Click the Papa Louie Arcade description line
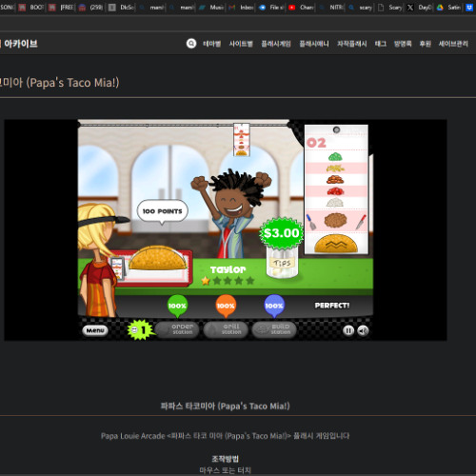Viewport: 476px width, 476px height. pos(225,436)
